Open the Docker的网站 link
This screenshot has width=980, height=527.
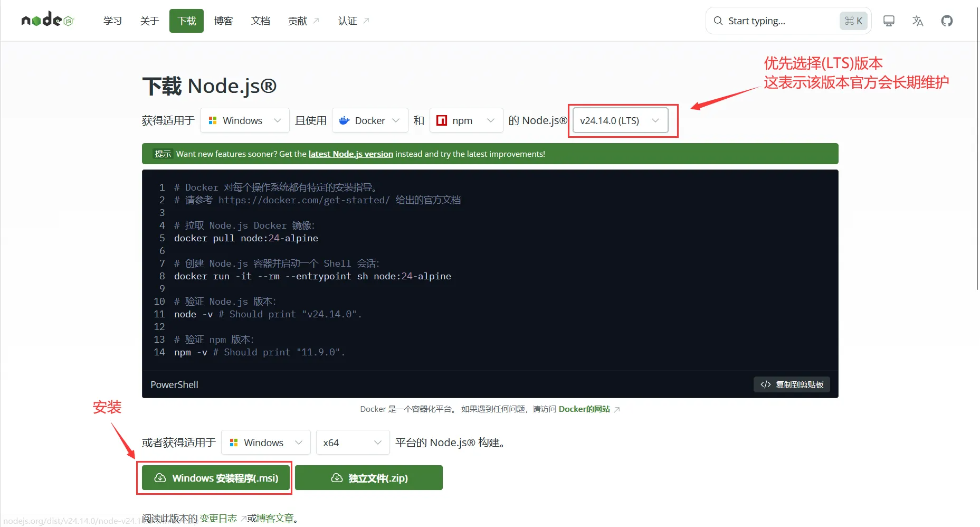click(589, 409)
